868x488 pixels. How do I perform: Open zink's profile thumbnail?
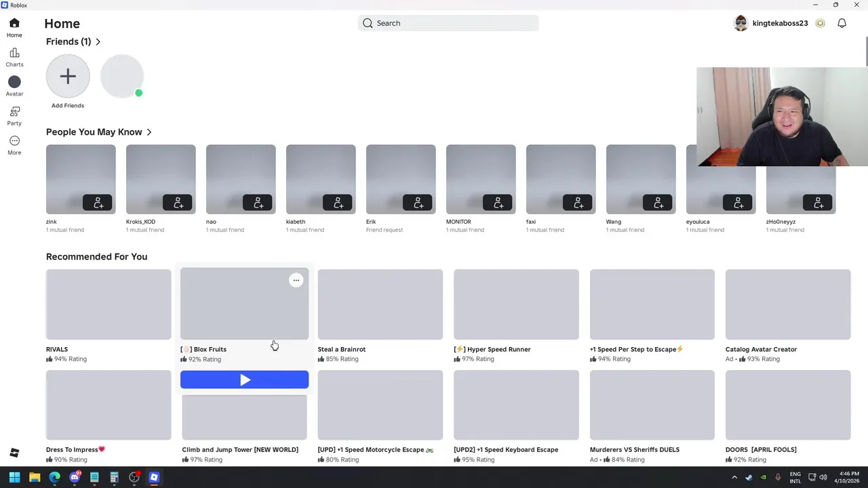pyautogui.click(x=81, y=179)
